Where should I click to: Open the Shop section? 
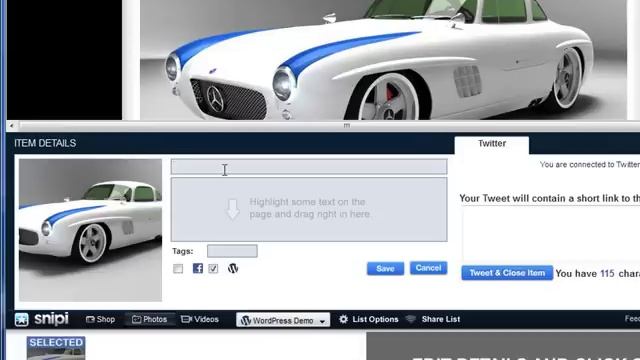(x=100, y=319)
